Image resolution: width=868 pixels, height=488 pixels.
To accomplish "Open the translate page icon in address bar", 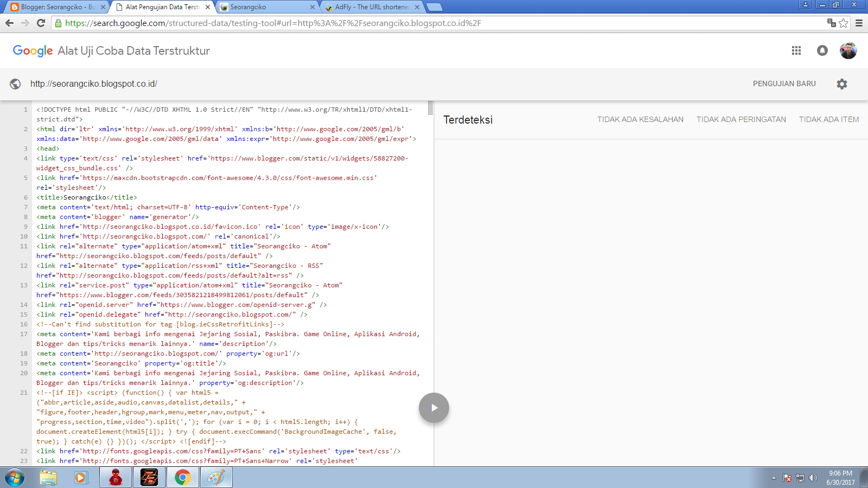I will click(831, 23).
